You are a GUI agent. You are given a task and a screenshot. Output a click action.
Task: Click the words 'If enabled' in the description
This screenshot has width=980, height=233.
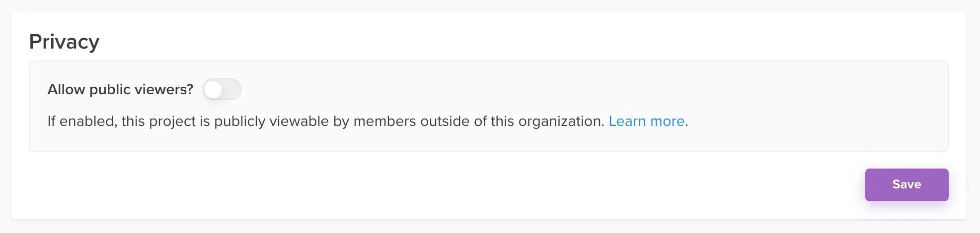tap(82, 121)
